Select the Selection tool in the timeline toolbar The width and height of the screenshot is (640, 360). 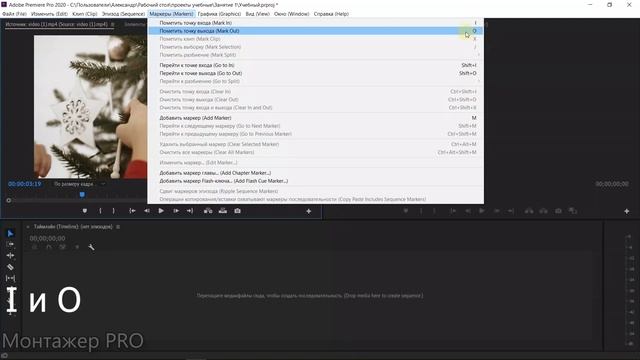(10, 233)
